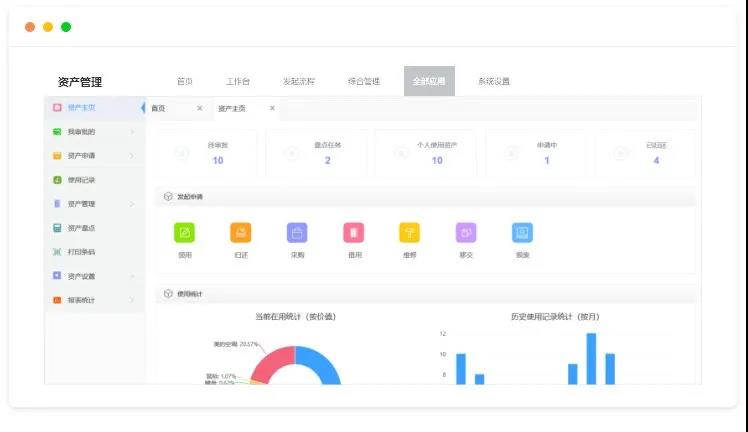Open the purple 采购 purchase icon
748x432 pixels.
[x=297, y=233]
